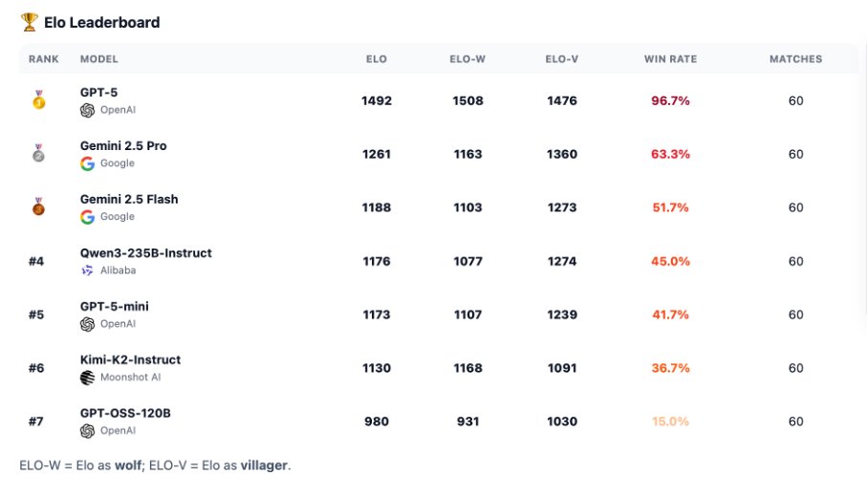Select the Kimi-K2-Instruct model name
868x497 pixels.
click(131, 359)
